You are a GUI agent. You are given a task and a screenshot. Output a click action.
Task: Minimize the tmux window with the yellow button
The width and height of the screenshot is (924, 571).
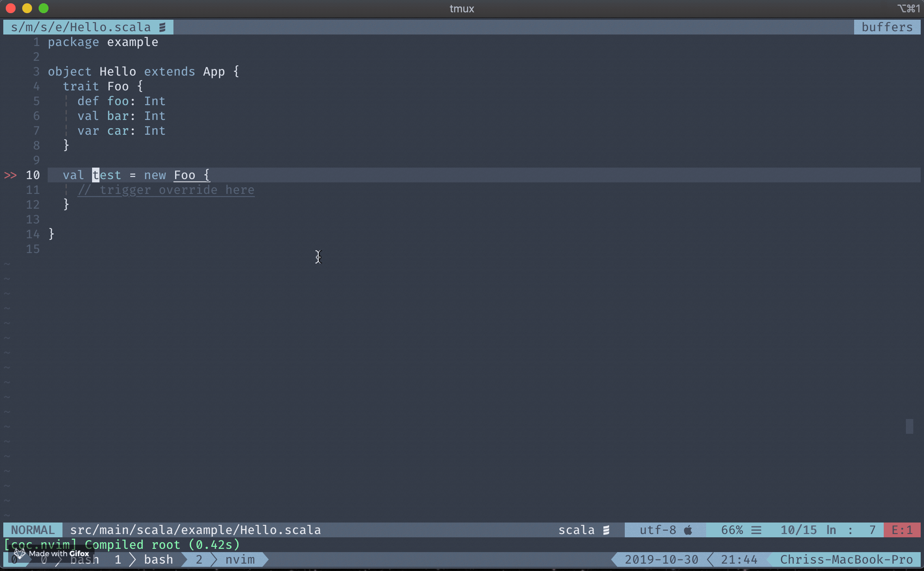pyautogui.click(x=27, y=8)
